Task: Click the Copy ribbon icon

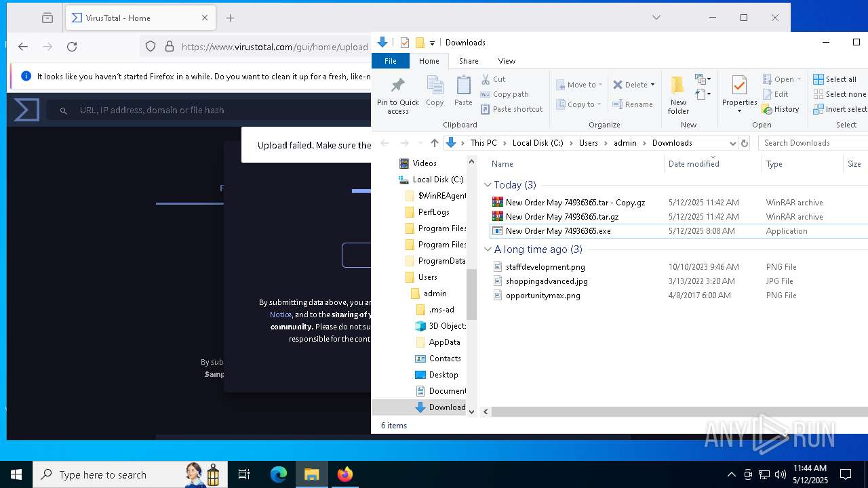Action: click(x=435, y=91)
